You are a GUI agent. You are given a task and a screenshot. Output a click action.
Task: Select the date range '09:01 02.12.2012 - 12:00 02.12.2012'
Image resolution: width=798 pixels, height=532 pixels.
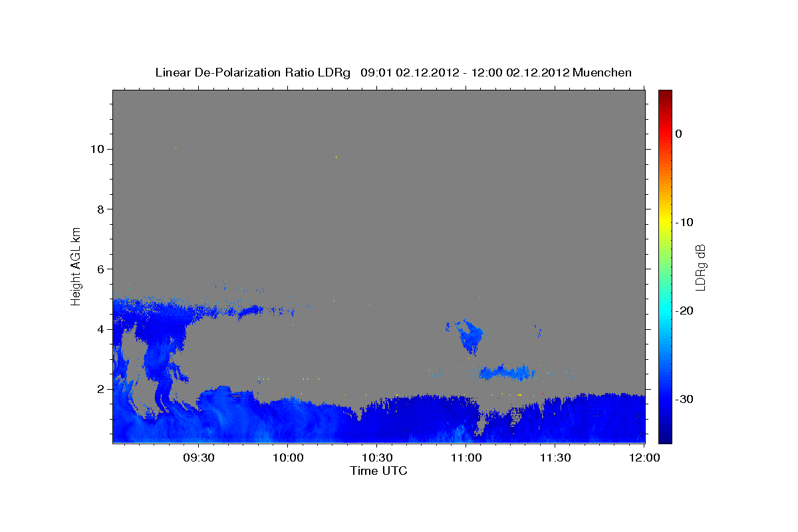[x=465, y=72]
